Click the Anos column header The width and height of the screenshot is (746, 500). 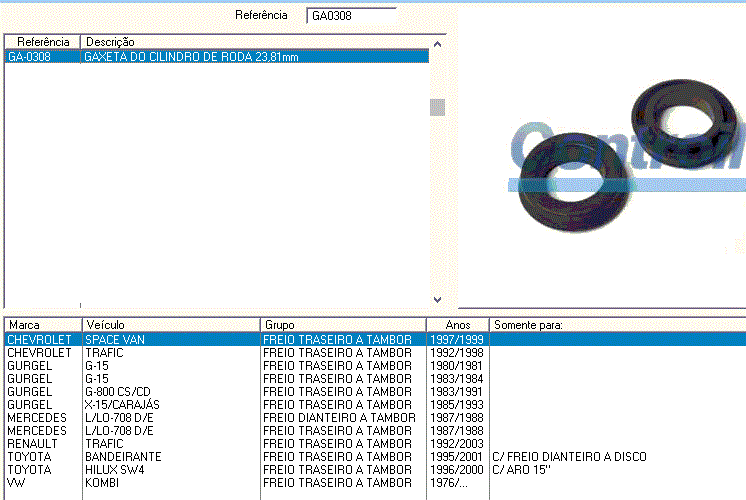click(x=457, y=325)
